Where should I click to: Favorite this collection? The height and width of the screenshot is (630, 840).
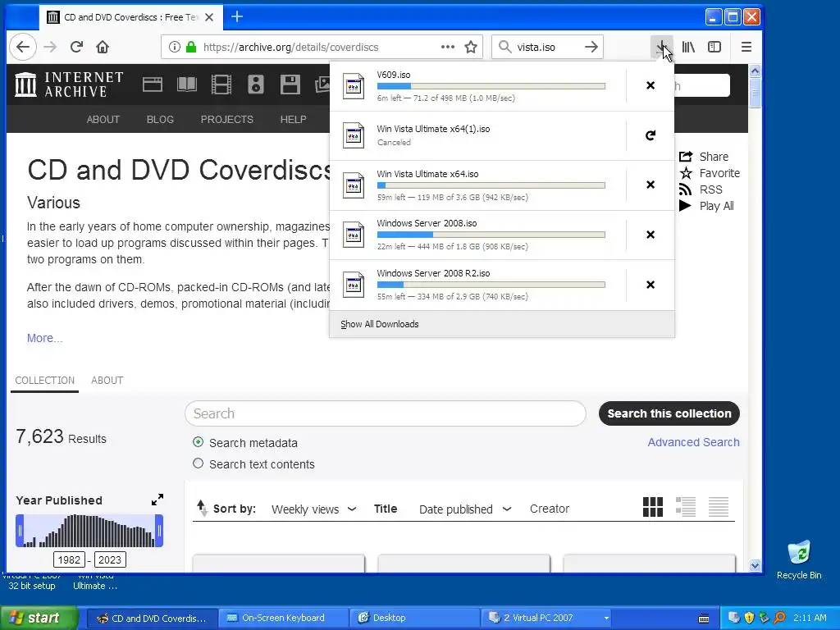[710, 173]
